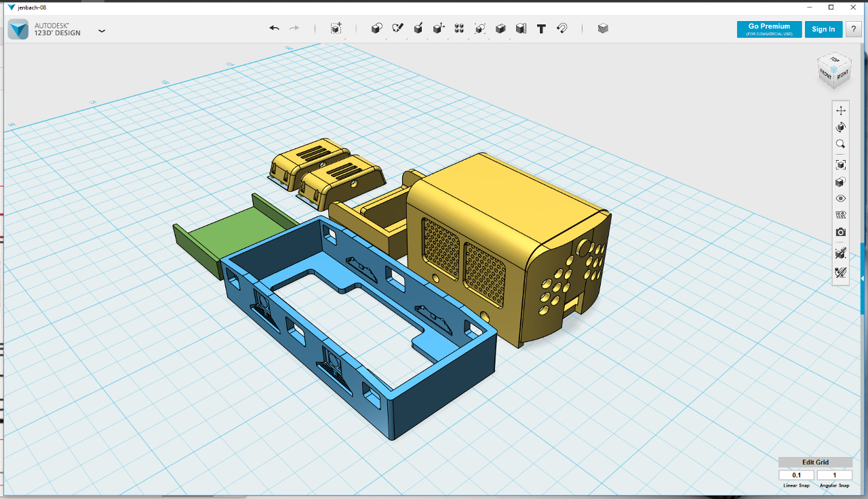Open the Primitives tool menu
Image resolution: width=868 pixels, height=499 pixels.
pyautogui.click(x=377, y=28)
